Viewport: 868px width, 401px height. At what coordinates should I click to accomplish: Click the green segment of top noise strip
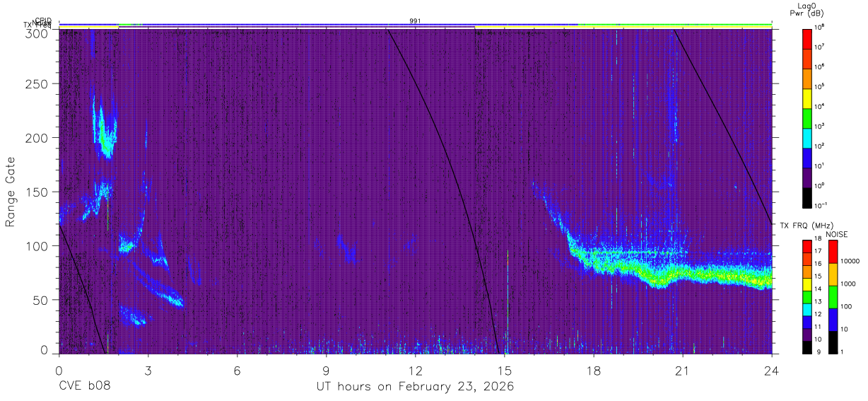coord(675,25)
